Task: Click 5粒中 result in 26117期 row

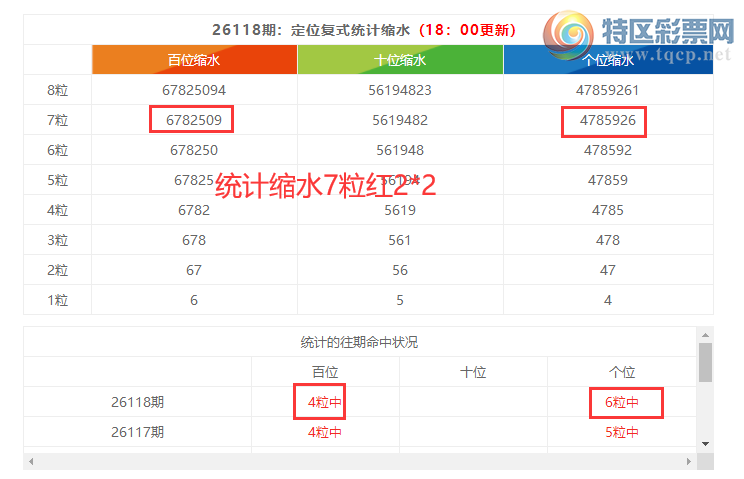Action: 622,432
